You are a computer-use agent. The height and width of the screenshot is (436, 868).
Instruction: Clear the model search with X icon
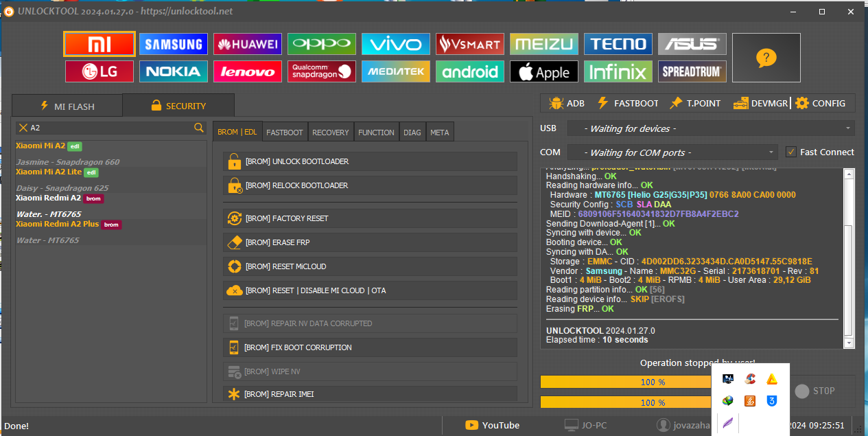click(23, 127)
